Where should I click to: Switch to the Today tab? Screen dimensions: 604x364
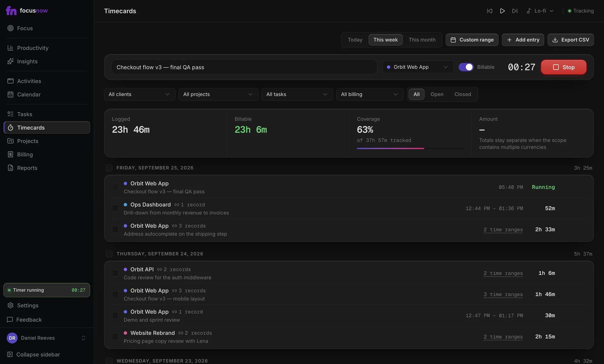[355, 40]
